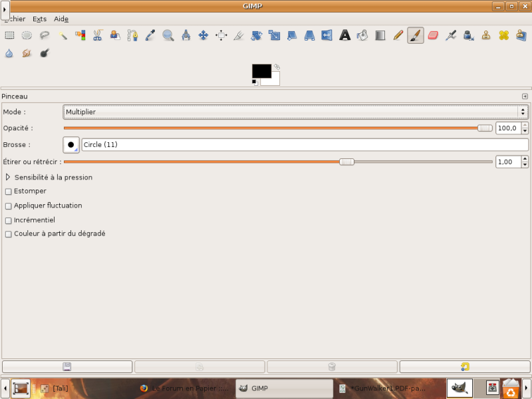Image resolution: width=532 pixels, height=399 pixels.
Task: Select the Pencil tool
Action: [398, 35]
